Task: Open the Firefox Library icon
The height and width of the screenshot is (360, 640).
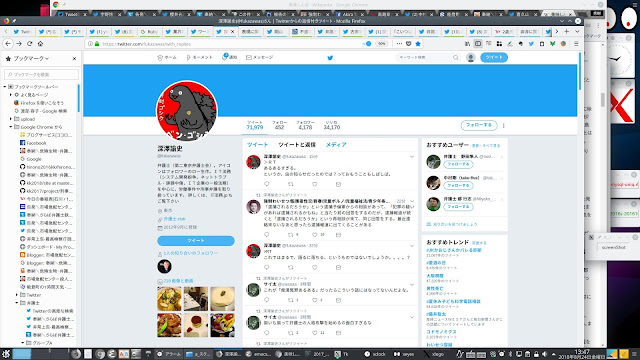Action: [x=467, y=44]
